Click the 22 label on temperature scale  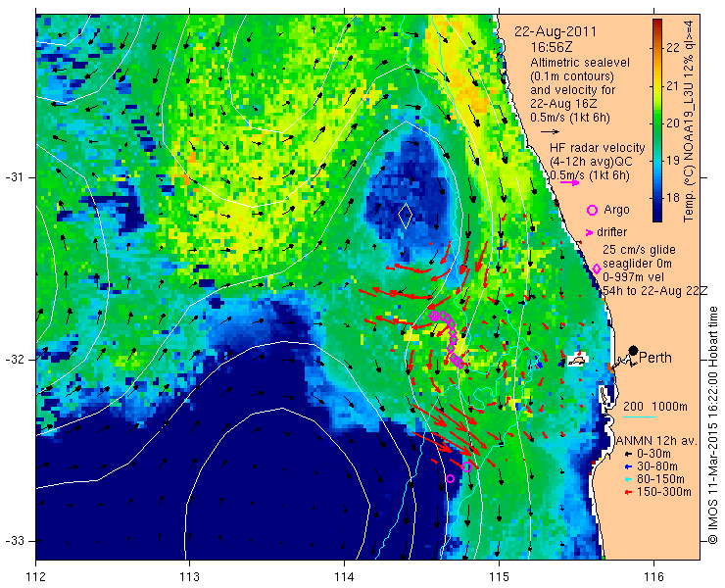click(x=674, y=48)
